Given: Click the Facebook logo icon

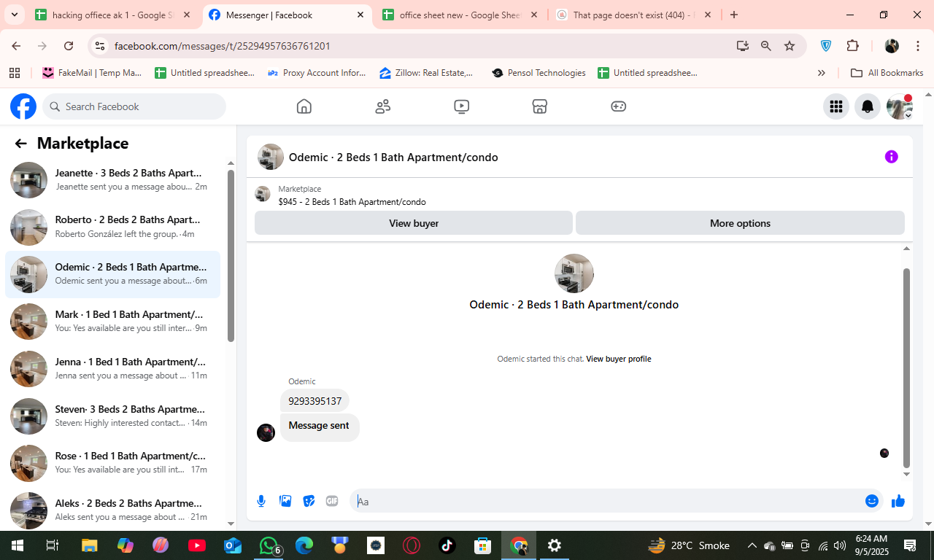Looking at the screenshot, I should pos(23,106).
